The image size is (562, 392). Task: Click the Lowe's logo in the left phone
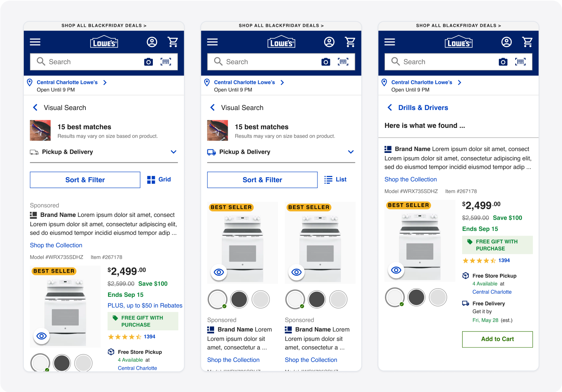pyautogui.click(x=104, y=43)
